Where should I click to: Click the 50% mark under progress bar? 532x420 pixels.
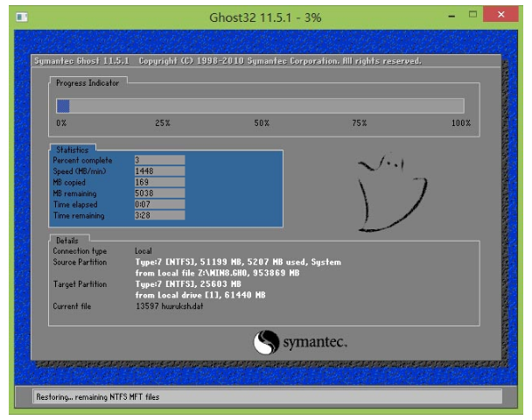[262, 123]
